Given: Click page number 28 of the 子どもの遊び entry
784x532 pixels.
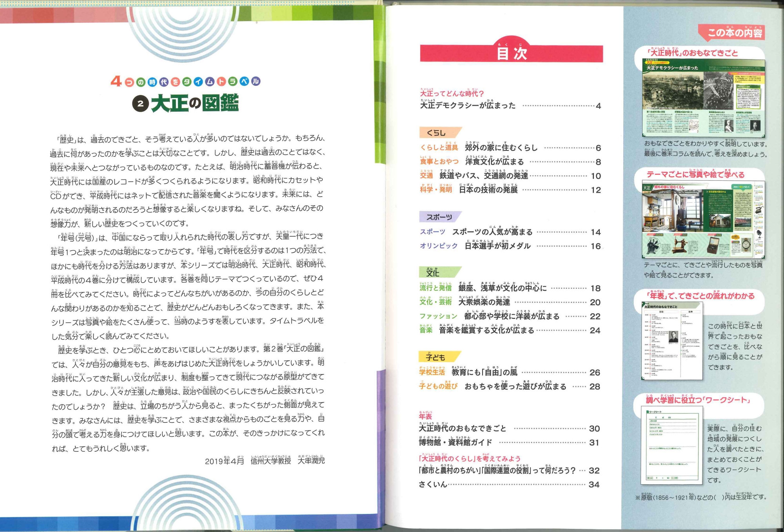Looking at the screenshot, I should coord(595,386).
